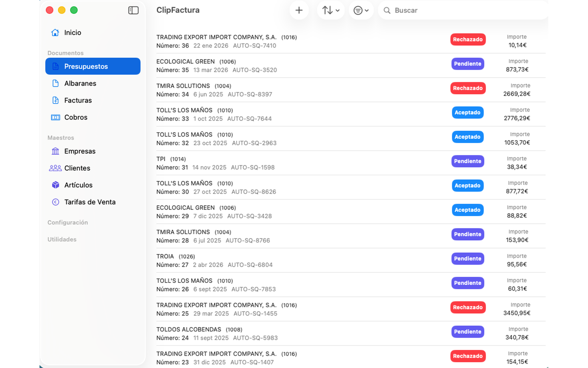Click the 2669,28€ importe value
This screenshot has width=588, height=368.
coord(517,94)
